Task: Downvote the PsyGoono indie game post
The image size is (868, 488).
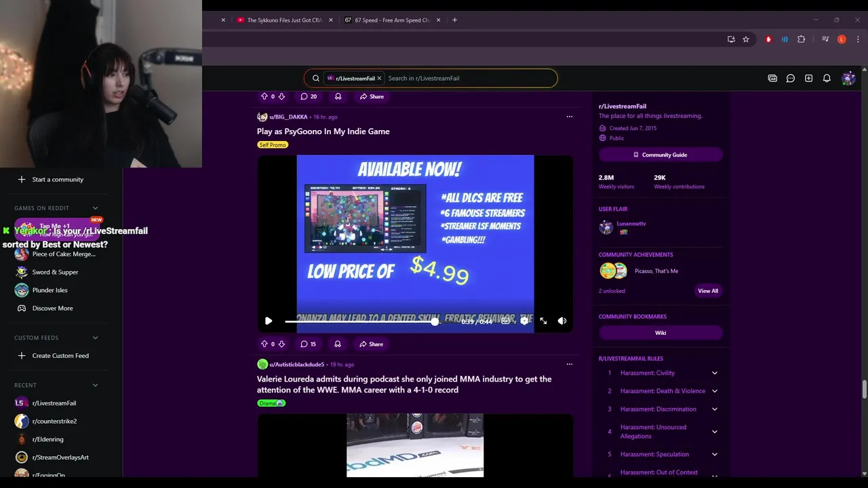Action: click(281, 344)
